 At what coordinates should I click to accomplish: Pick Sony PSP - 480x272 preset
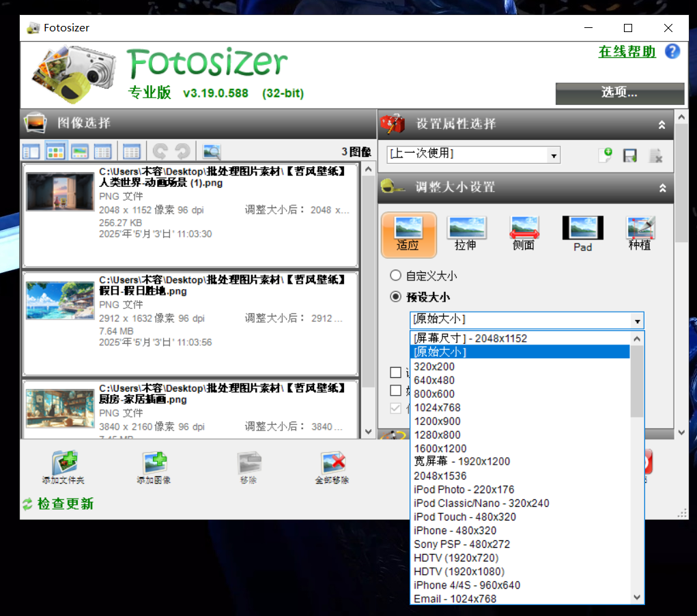coord(520,544)
